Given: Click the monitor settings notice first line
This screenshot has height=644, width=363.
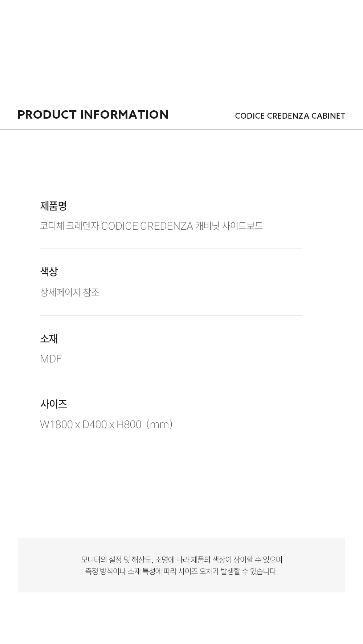Looking at the screenshot, I should (x=181, y=560).
